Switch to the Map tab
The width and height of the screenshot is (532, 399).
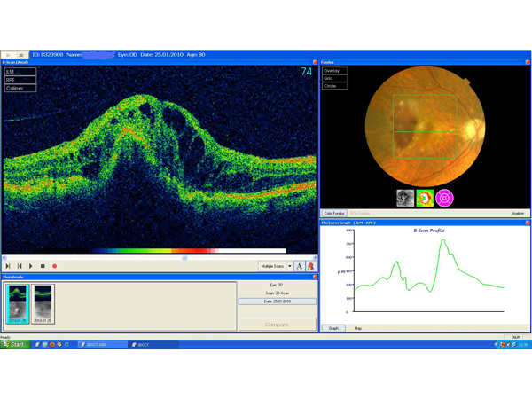358,328
